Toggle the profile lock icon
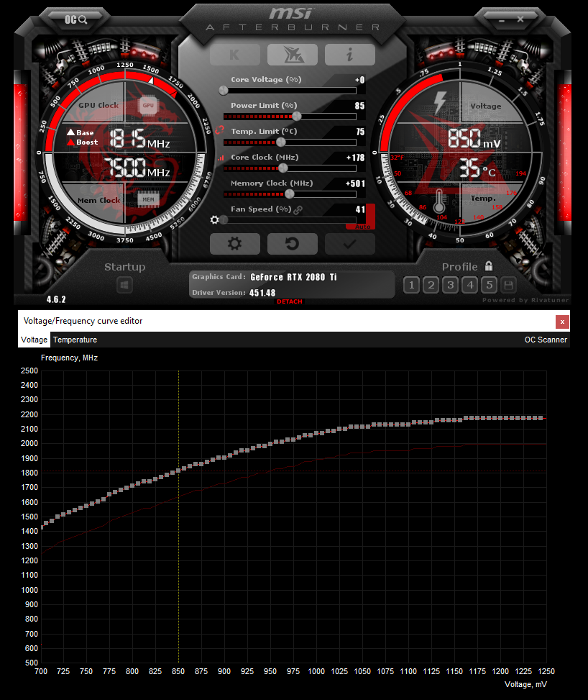588x700 pixels. click(489, 266)
